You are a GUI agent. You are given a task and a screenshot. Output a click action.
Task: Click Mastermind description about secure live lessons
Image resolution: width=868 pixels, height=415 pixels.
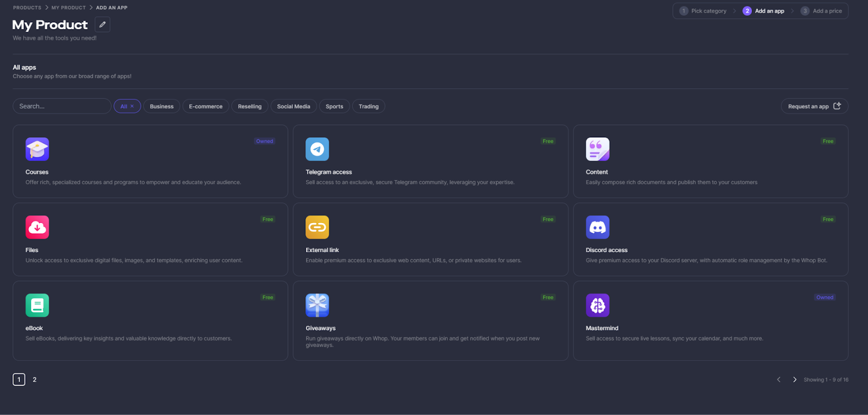click(x=674, y=339)
